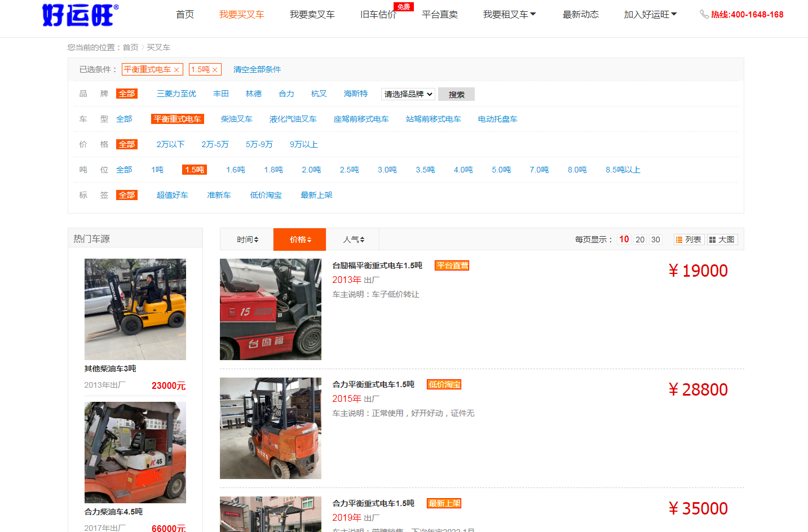Open 最新动态 nav item
The width and height of the screenshot is (808, 532).
click(581, 15)
